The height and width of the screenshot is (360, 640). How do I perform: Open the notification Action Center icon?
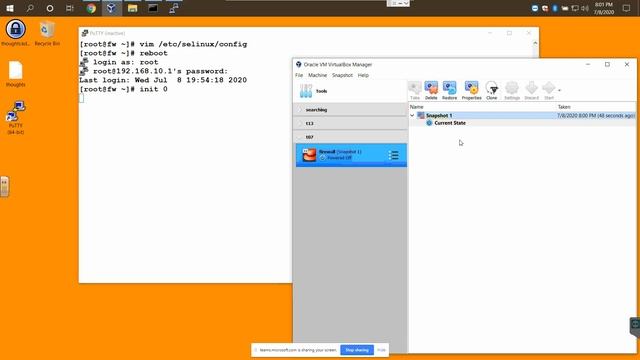(x=627, y=8)
